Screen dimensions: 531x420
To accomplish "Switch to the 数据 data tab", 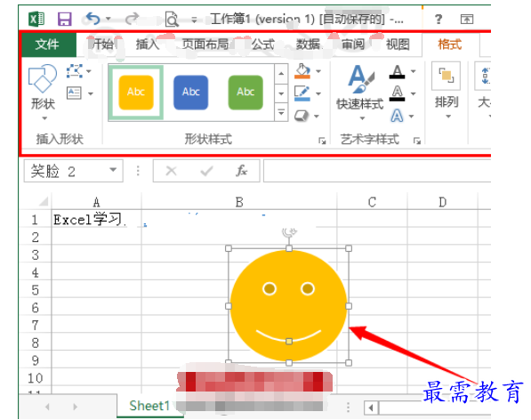I will click(x=308, y=44).
